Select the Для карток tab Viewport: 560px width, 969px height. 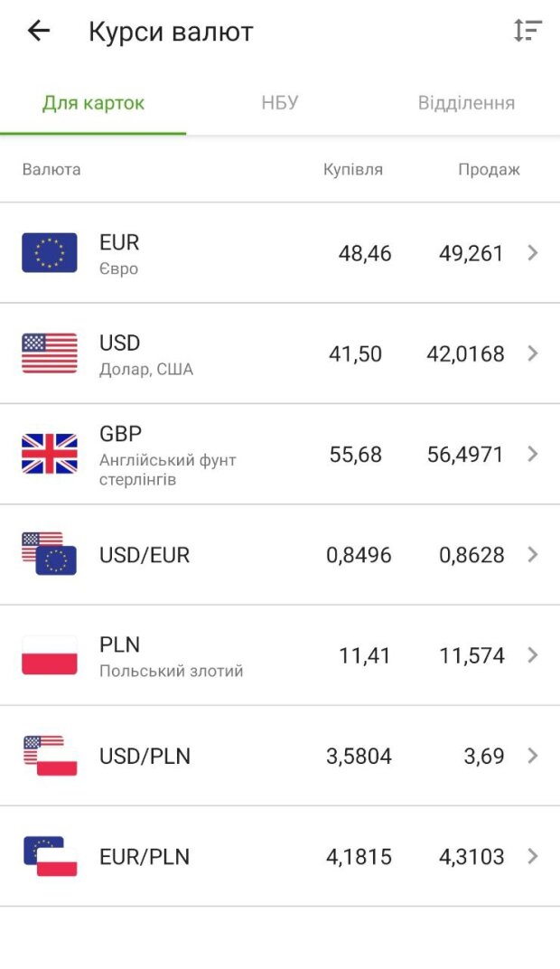point(93,103)
